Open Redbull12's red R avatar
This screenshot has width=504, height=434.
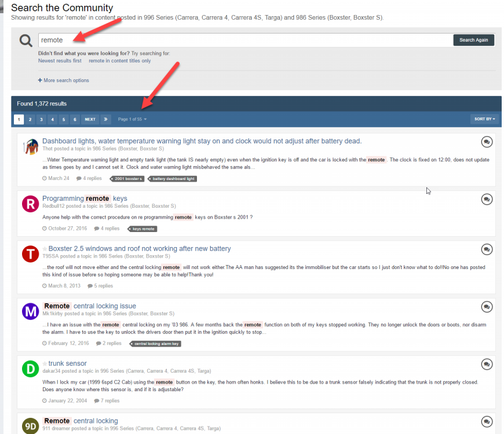click(x=30, y=204)
